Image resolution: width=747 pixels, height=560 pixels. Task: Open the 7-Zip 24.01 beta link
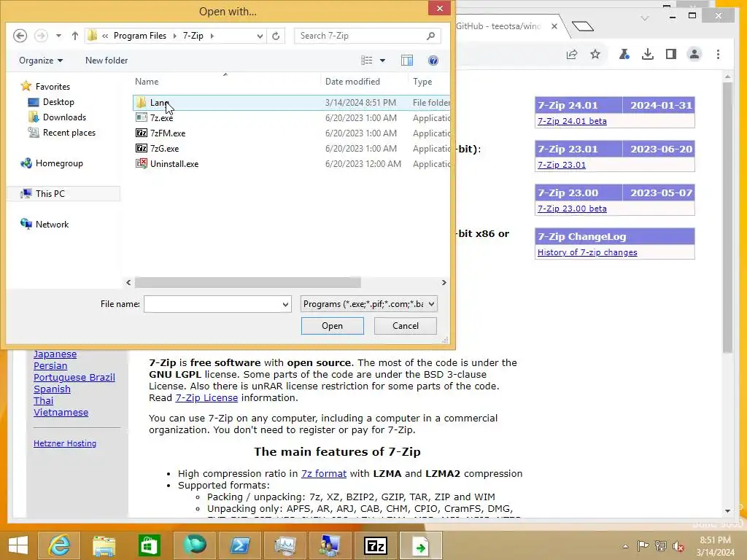572,121
